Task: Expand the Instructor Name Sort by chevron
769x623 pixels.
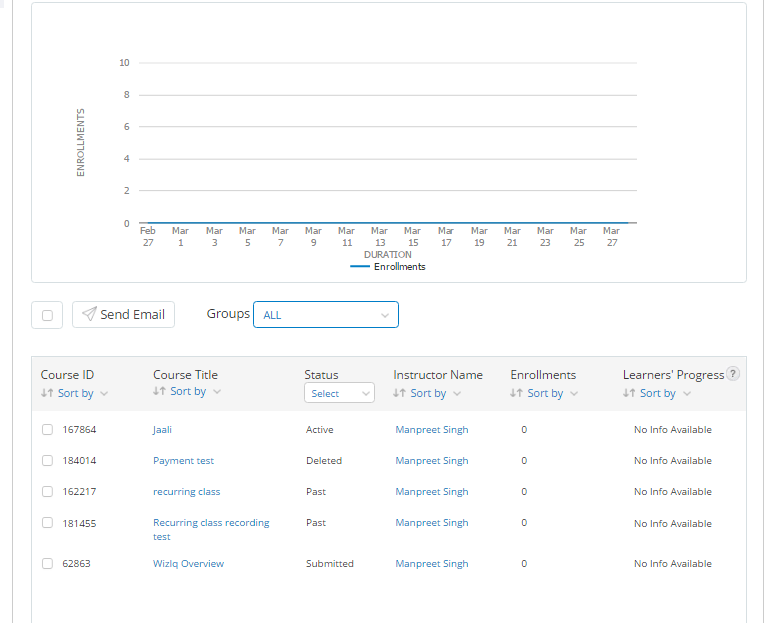Action: [457, 393]
